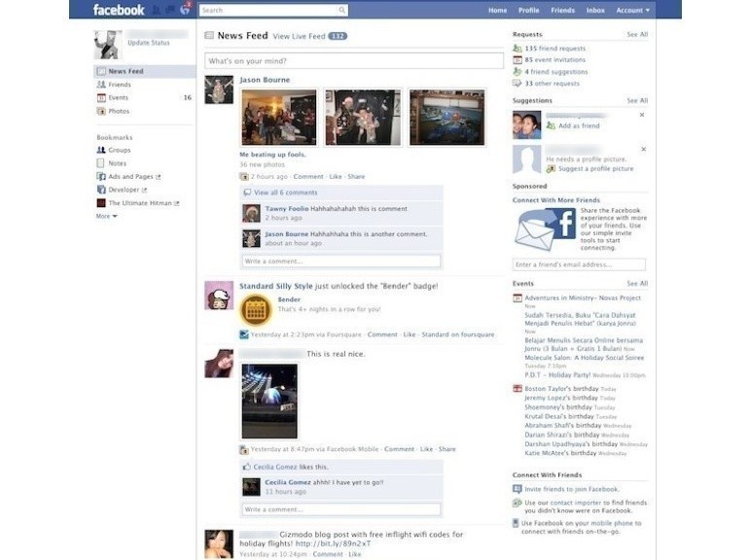The image size is (749, 560).
Task: Like the Jason Bourne photo post
Action: click(336, 177)
